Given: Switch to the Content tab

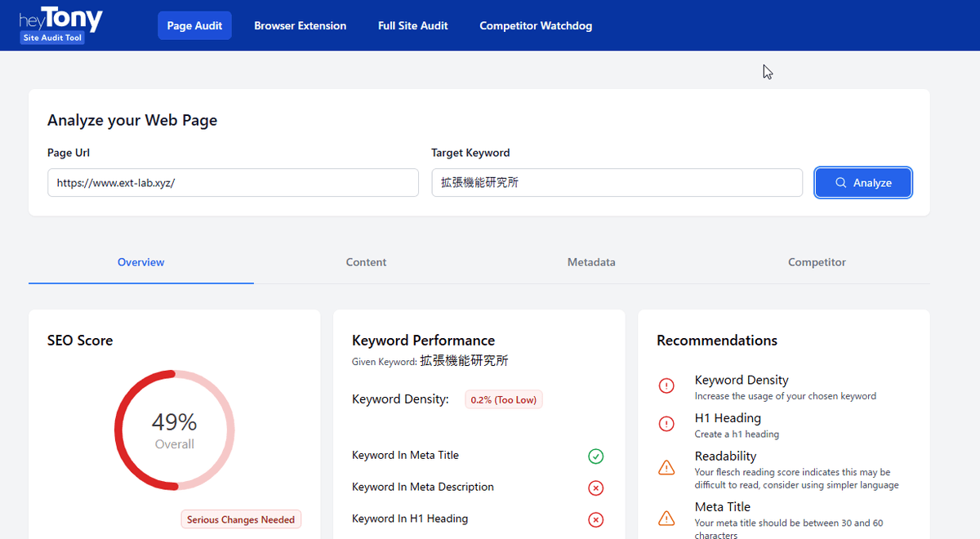Looking at the screenshot, I should pos(366,262).
